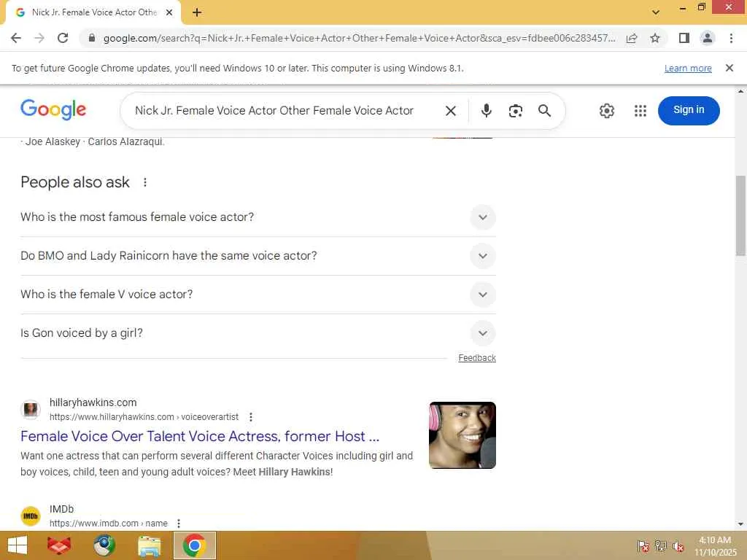Screen dimensions: 747x560
Task: Start a voice search with the microphone
Action: point(486,111)
